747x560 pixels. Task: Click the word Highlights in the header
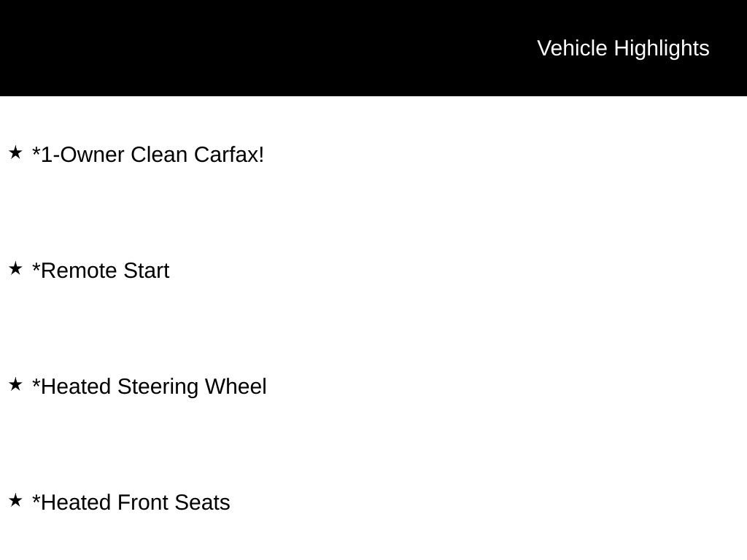coord(662,48)
